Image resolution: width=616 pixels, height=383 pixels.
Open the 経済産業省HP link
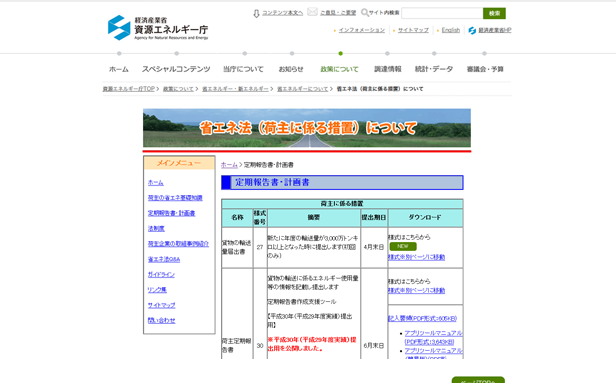coord(495,30)
